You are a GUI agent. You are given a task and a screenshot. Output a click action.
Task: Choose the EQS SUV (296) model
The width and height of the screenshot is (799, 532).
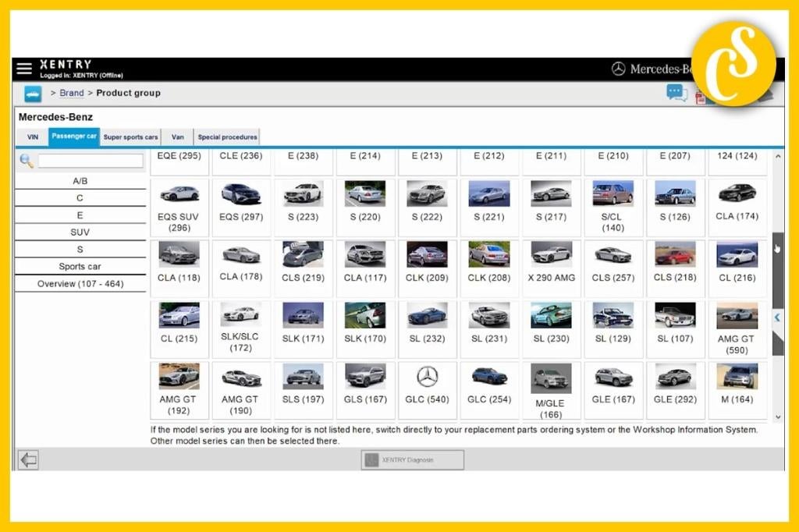[179, 207]
